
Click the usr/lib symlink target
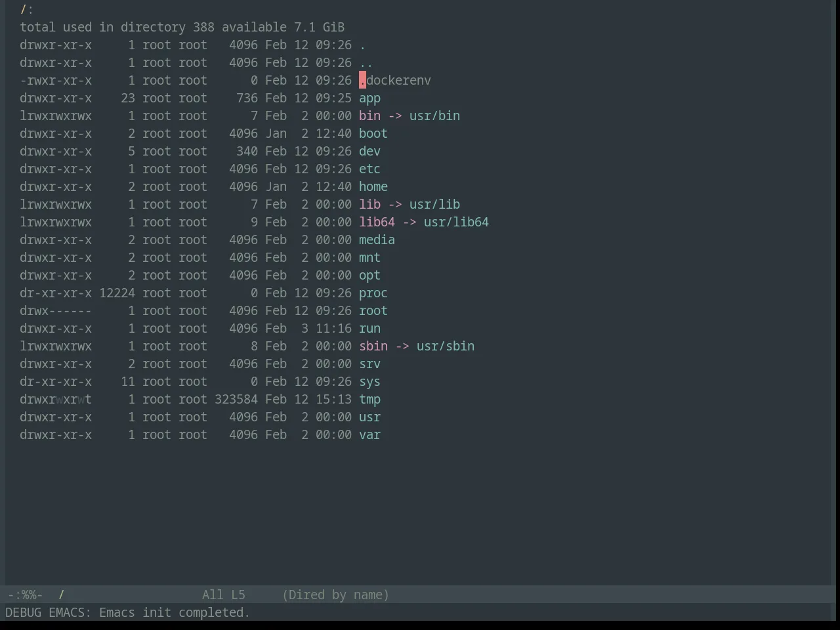(x=434, y=205)
